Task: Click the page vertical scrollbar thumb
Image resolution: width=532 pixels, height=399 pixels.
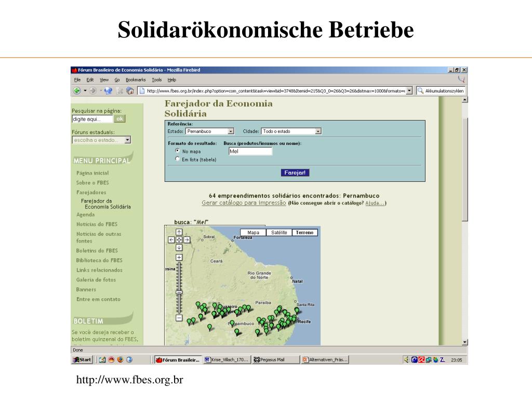Action: [x=465, y=169]
